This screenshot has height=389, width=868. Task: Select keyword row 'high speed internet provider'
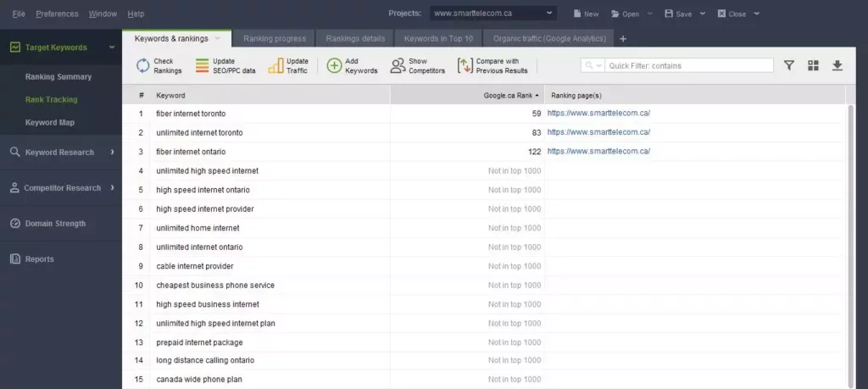(x=484, y=208)
